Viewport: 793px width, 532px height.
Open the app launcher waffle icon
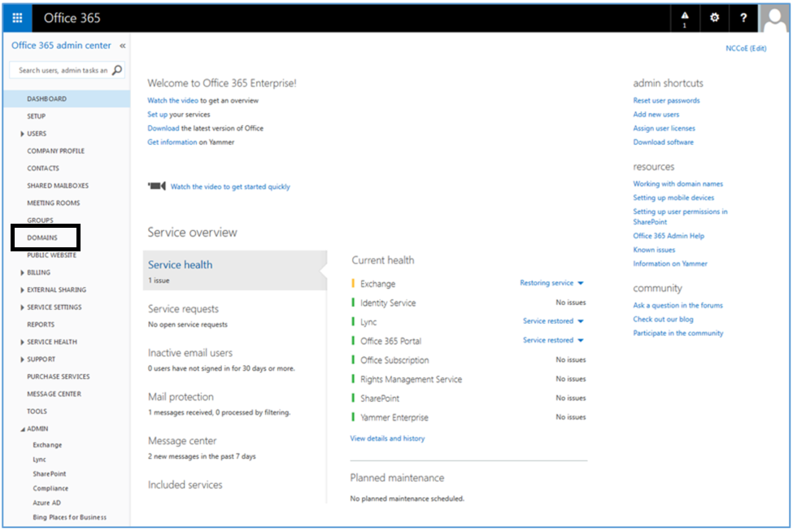pyautogui.click(x=17, y=18)
